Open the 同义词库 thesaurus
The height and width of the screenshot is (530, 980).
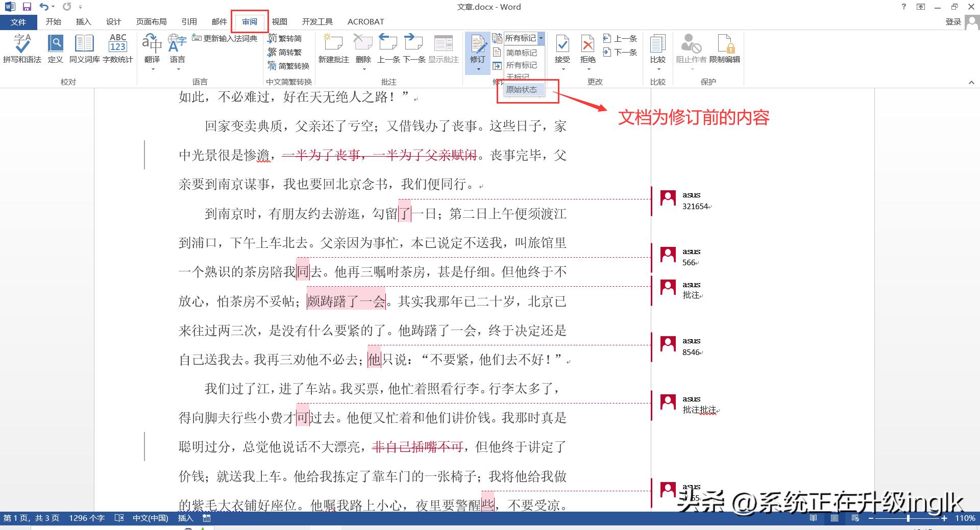pos(84,49)
